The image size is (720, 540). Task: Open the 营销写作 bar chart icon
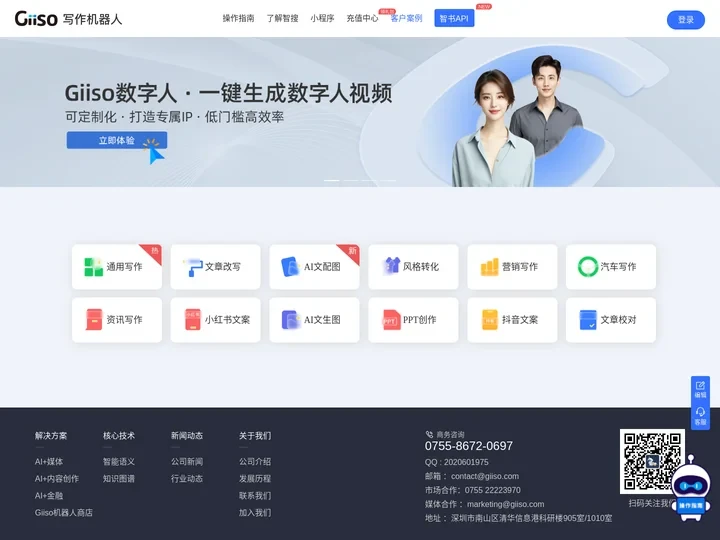pyautogui.click(x=489, y=267)
